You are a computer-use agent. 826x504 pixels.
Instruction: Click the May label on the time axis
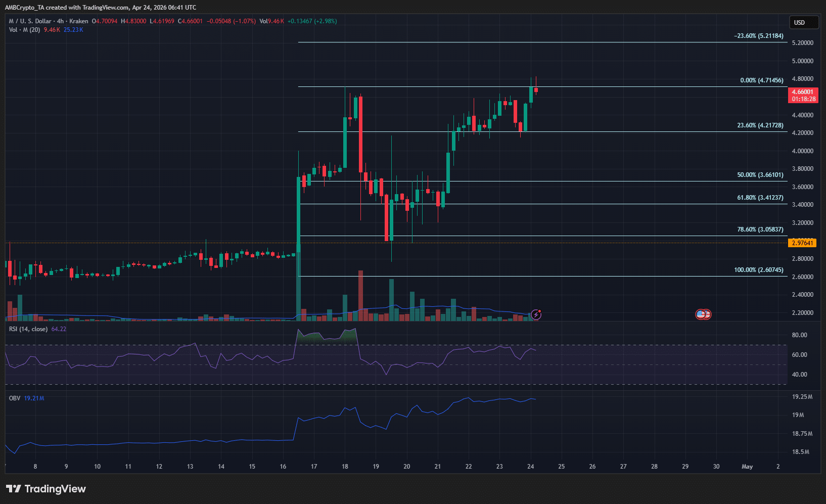coord(747,467)
